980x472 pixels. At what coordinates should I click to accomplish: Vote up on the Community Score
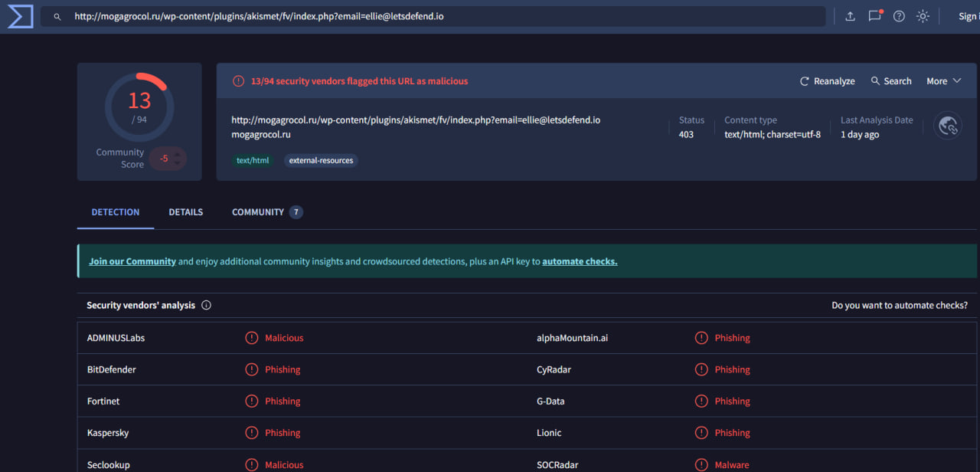[178, 155]
